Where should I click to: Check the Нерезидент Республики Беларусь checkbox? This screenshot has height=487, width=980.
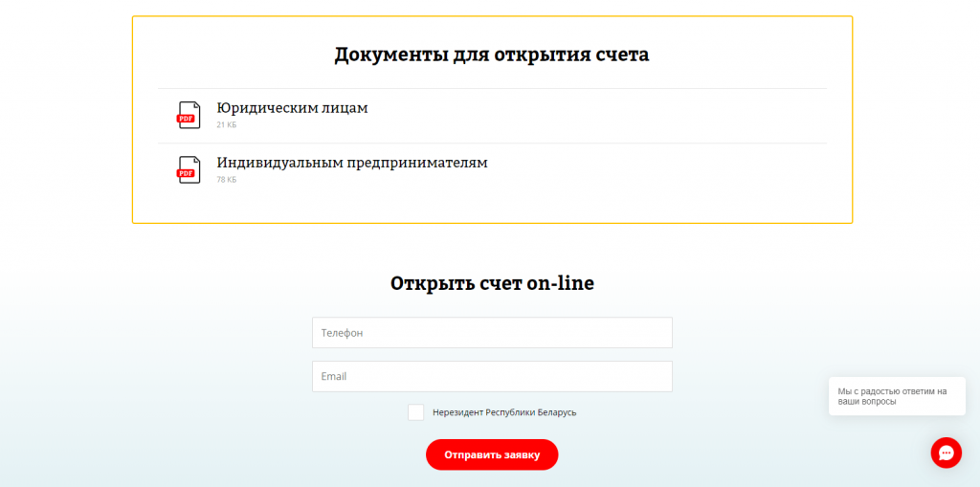415,412
